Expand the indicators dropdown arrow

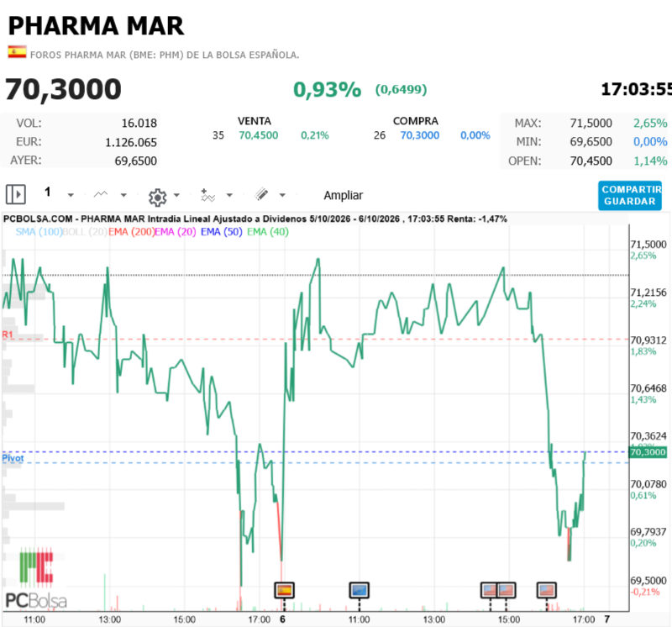point(229,195)
